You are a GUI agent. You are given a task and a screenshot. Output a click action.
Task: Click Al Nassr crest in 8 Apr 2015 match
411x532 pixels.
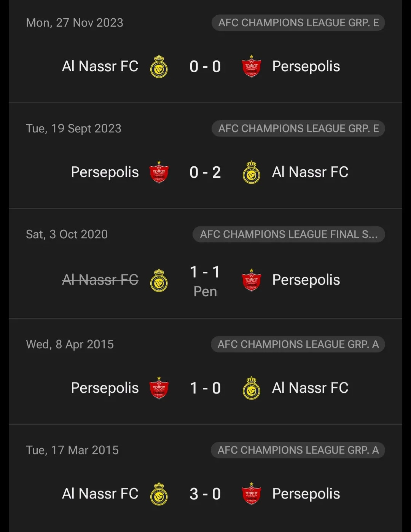252,388
